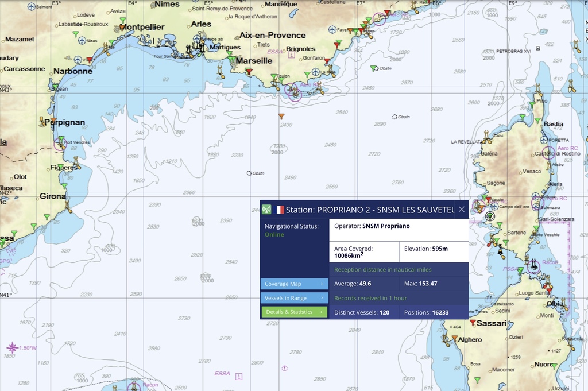Select the orange marker above Perpignan label

(x=53, y=120)
